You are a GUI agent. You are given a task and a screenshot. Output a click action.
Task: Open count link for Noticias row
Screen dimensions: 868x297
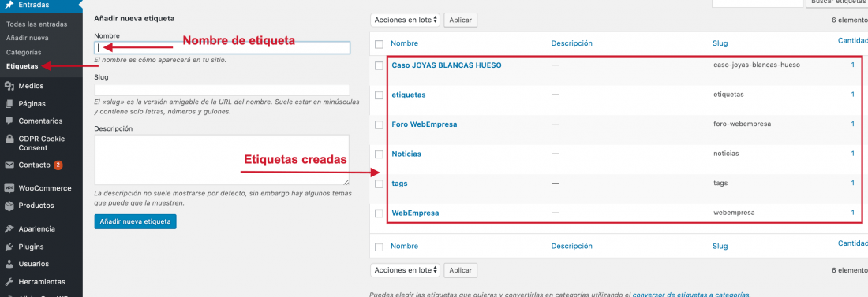point(852,154)
